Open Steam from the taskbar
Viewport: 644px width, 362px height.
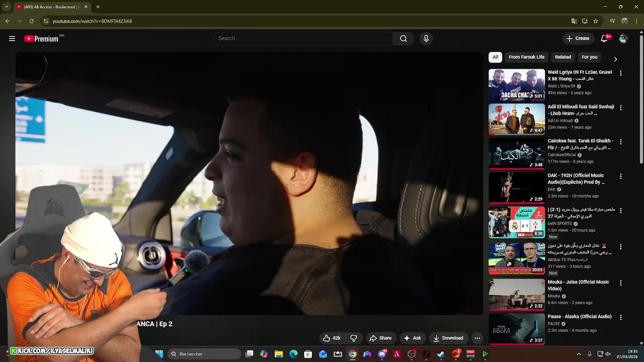[441, 354]
